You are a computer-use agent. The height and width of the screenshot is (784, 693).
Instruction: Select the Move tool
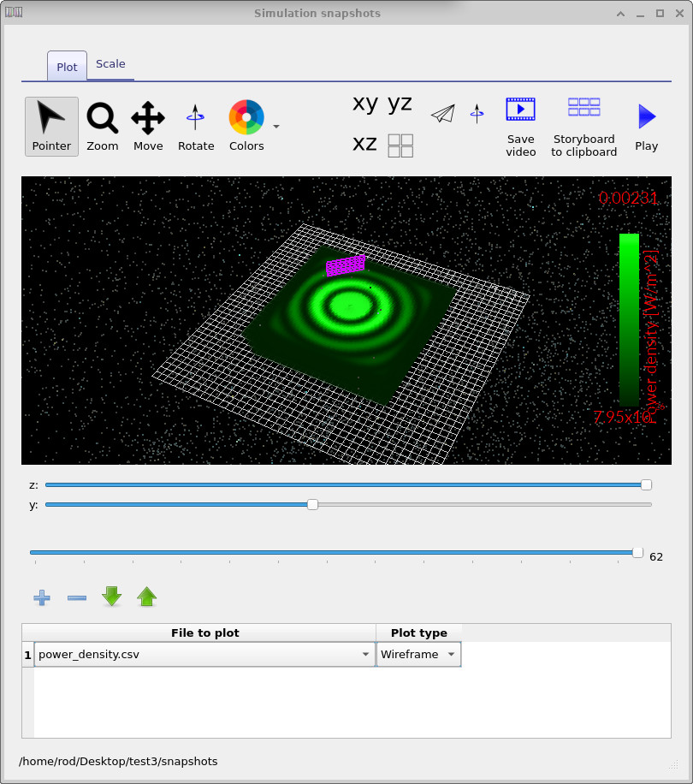click(x=147, y=126)
